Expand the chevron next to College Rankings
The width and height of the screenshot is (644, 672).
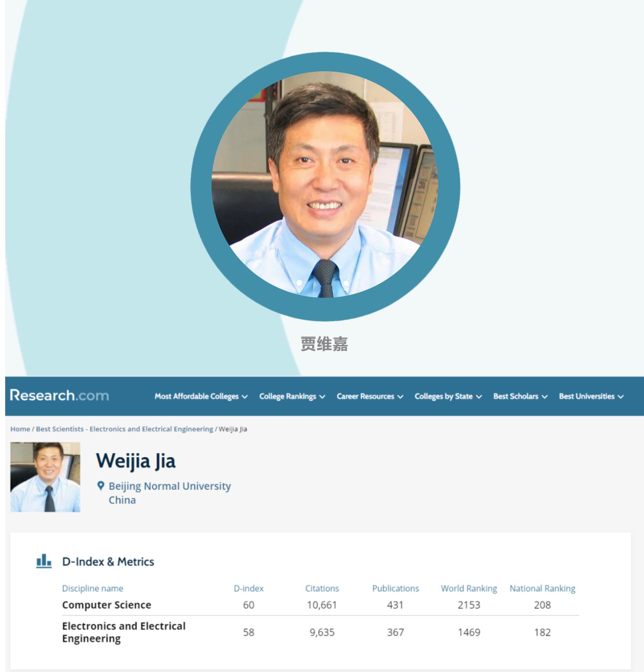[x=322, y=397]
